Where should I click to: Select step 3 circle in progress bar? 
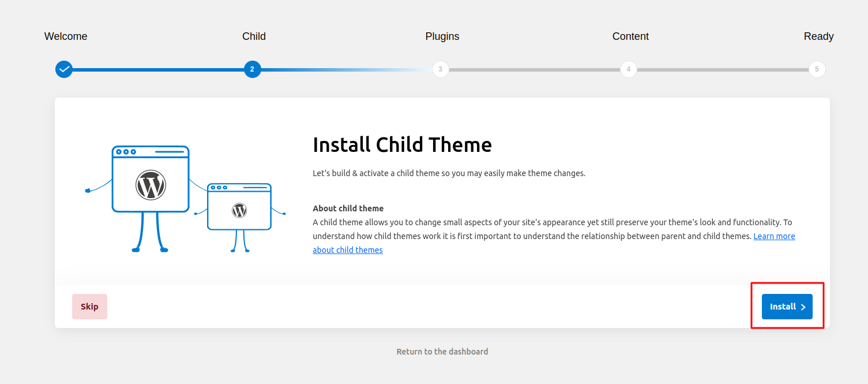coord(440,69)
